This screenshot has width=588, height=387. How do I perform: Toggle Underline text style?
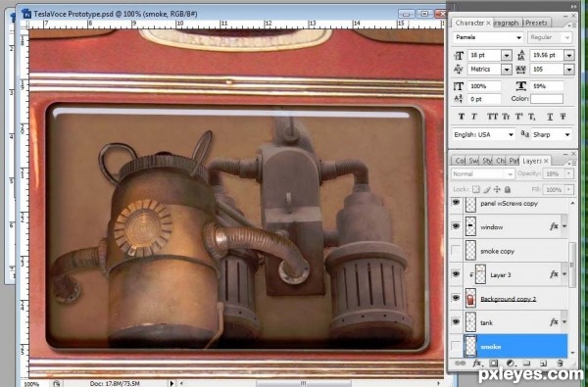pos(550,117)
